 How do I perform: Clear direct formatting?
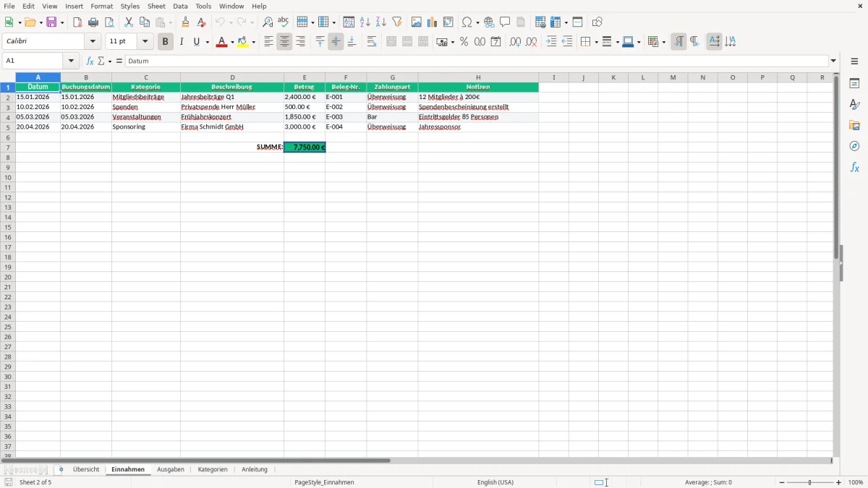pyautogui.click(x=201, y=22)
